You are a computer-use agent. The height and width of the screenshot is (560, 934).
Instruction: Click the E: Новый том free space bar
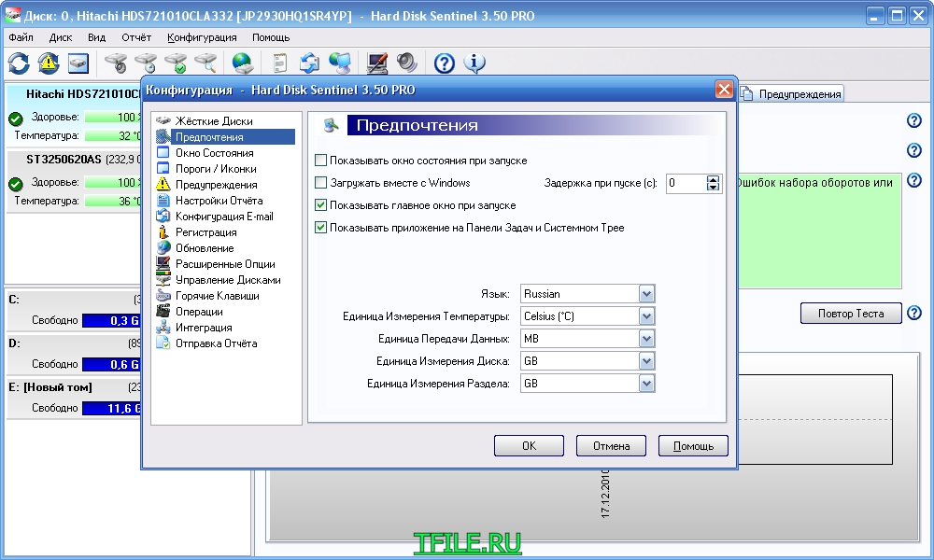click(x=111, y=408)
